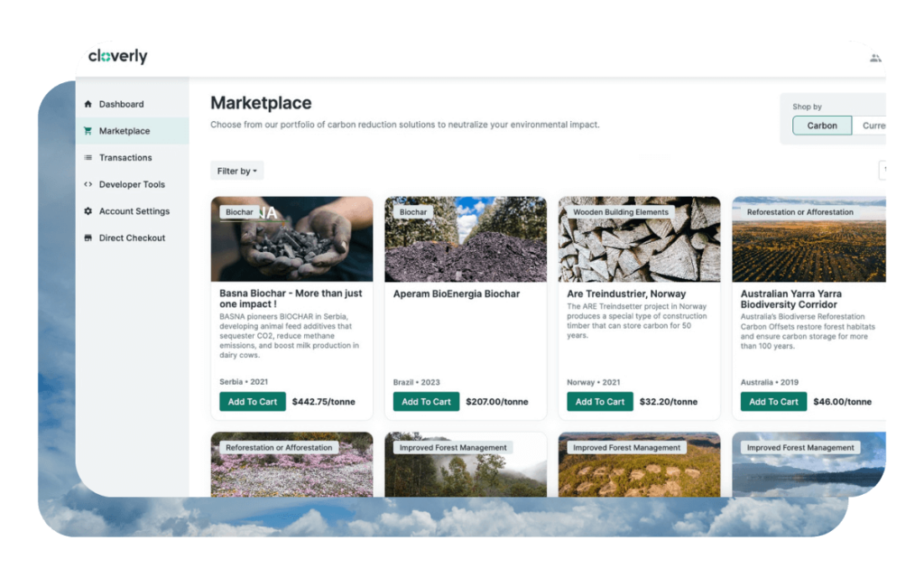This screenshot has height=578, width=924.
Task: Click Australia • 2019 label
Action: point(769,382)
